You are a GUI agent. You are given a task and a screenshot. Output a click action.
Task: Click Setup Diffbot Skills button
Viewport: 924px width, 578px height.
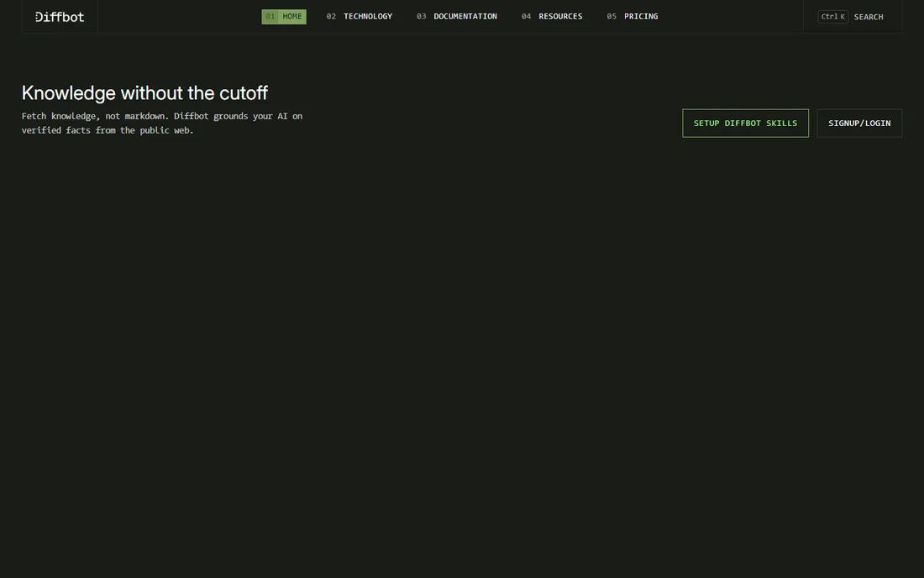(x=745, y=123)
